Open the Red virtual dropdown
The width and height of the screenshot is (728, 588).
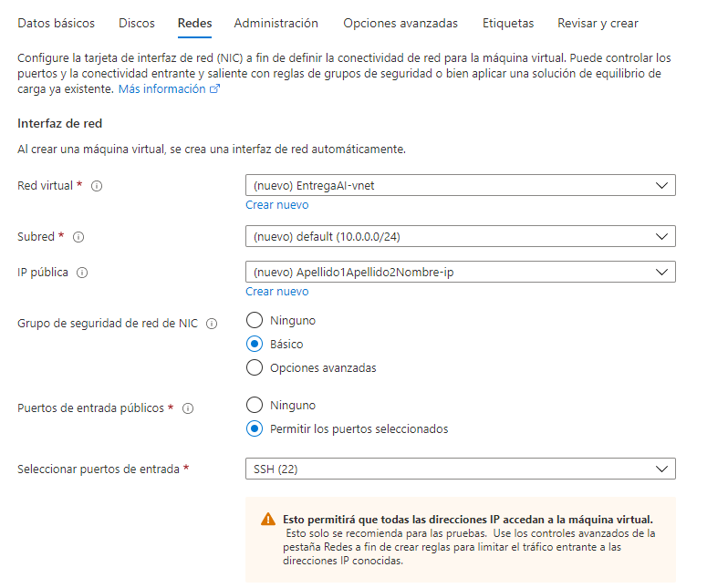(x=460, y=186)
